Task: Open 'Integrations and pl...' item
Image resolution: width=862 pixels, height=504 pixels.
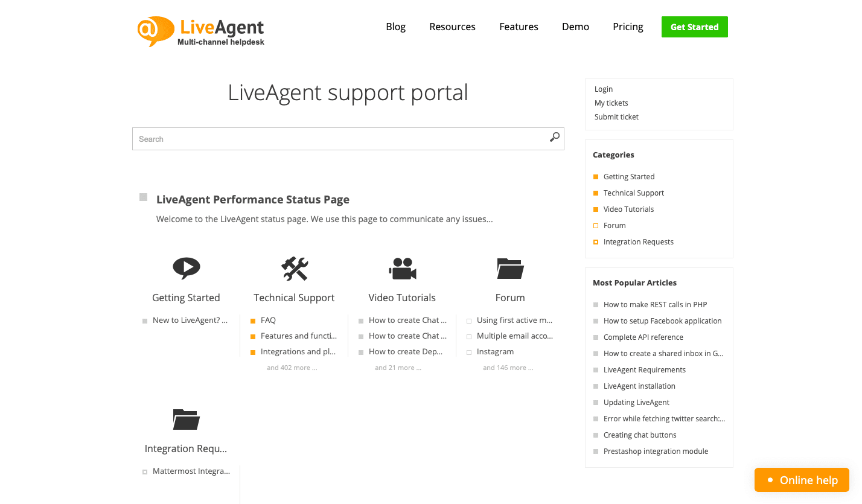Action: 298,351
